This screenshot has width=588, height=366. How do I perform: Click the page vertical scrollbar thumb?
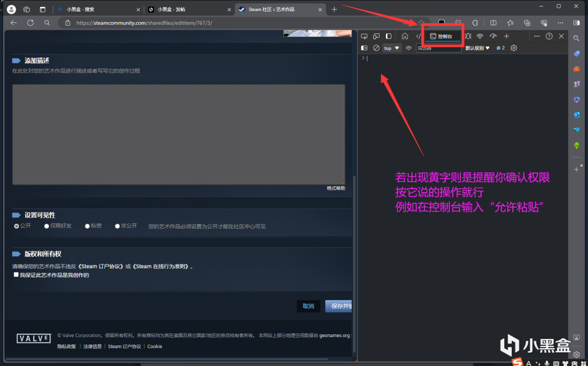coord(354,263)
